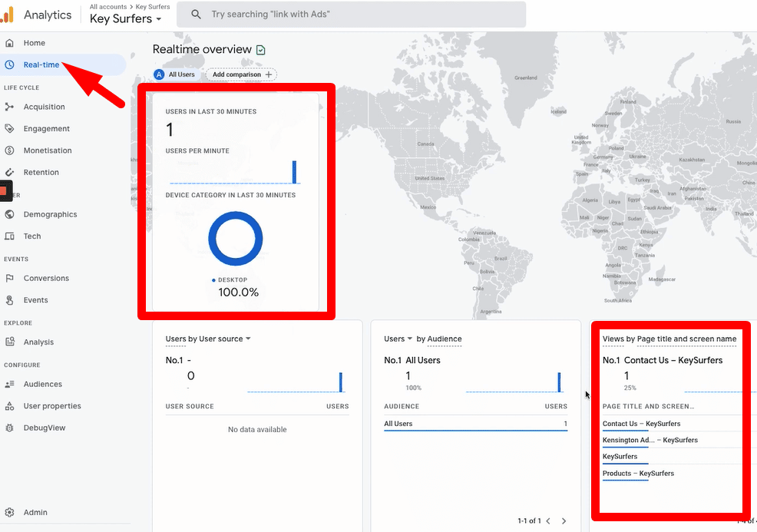Click the '100.0%' desktop value
This screenshot has height=532, width=757.
pyautogui.click(x=239, y=292)
